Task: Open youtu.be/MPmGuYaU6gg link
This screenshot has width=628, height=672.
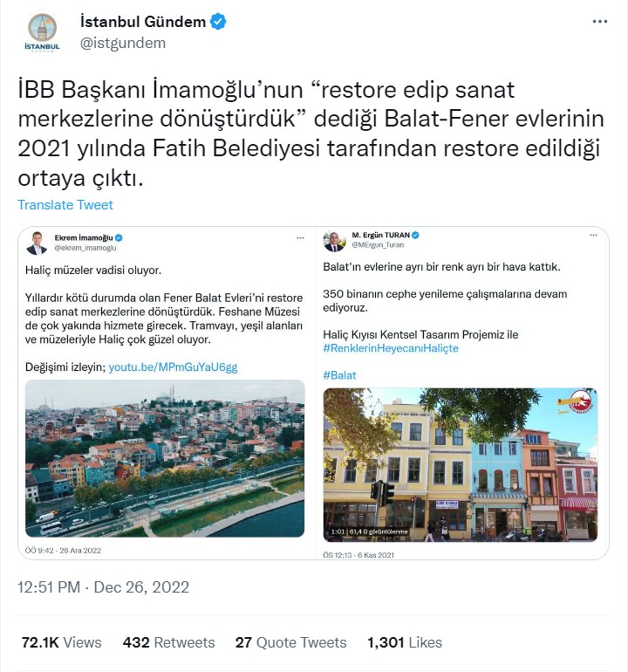Action: click(x=173, y=367)
